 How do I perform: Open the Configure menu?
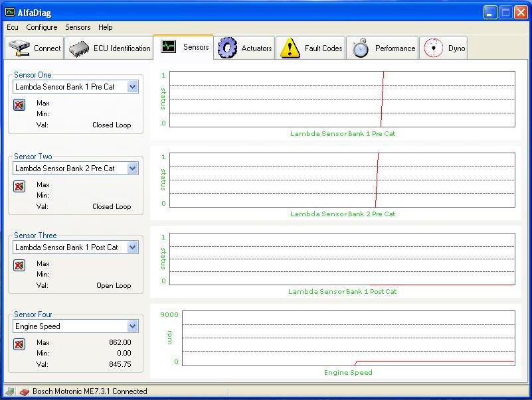click(42, 27)
